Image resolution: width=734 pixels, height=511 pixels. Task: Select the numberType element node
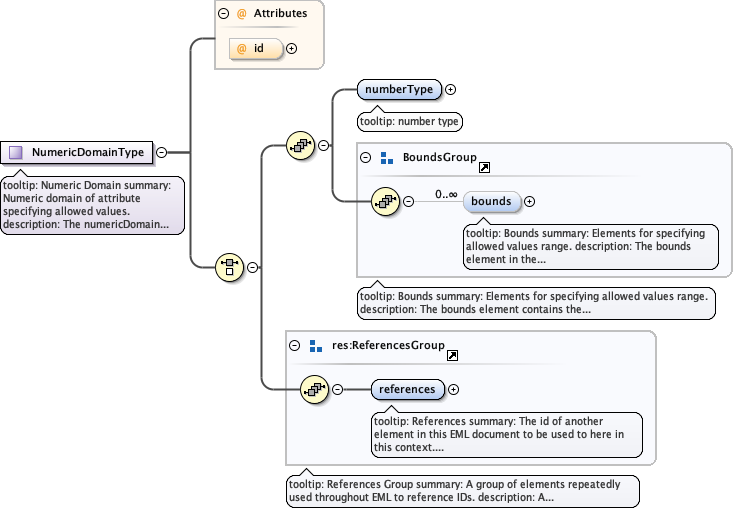click(399, 89)
